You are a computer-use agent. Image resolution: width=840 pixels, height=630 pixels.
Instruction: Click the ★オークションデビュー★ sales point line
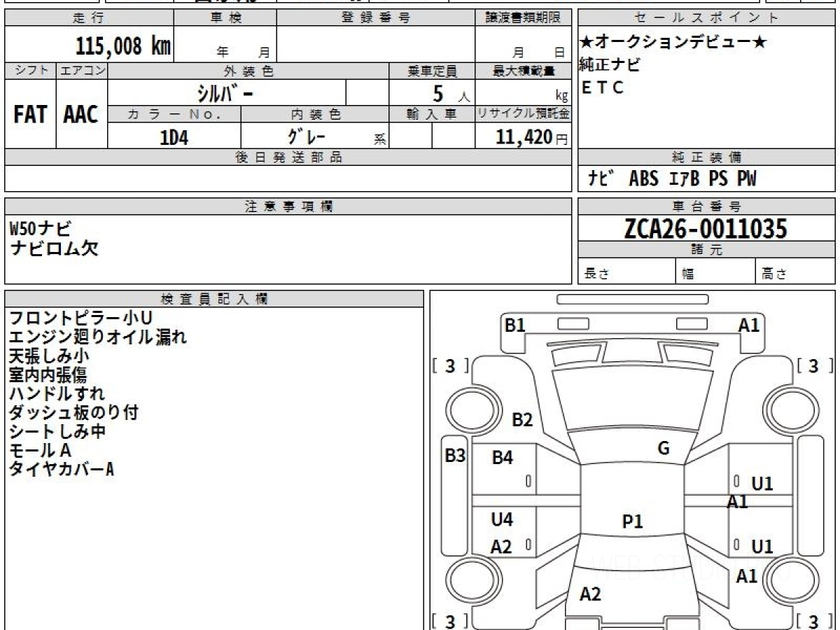tap(673, 42)
